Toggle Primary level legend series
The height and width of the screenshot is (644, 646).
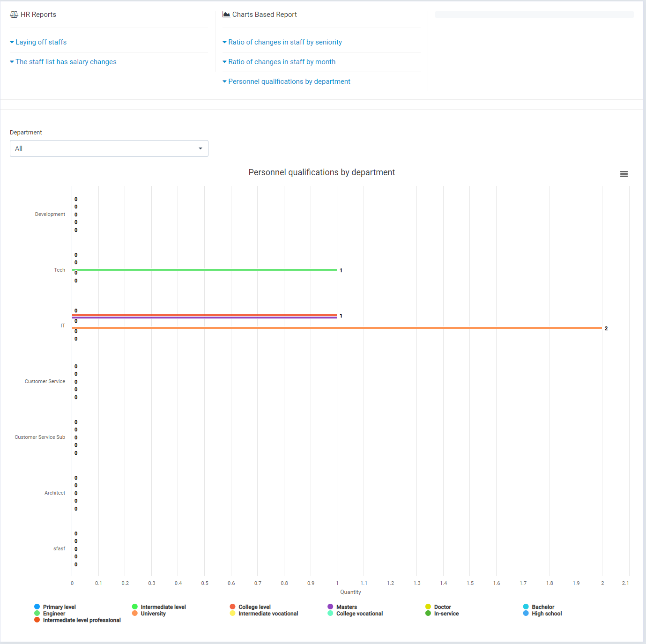[x=55, y=607]
